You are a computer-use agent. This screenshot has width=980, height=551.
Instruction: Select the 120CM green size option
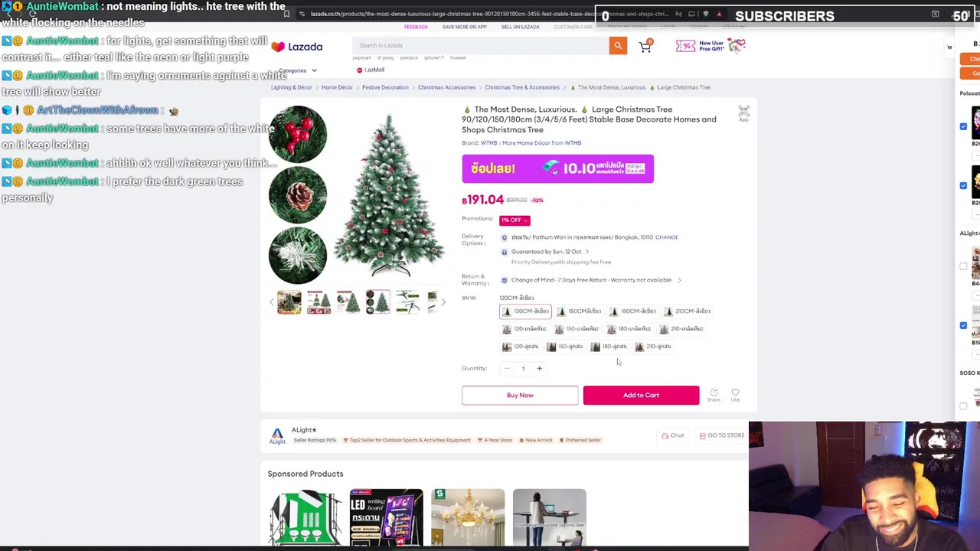(525, 311)
